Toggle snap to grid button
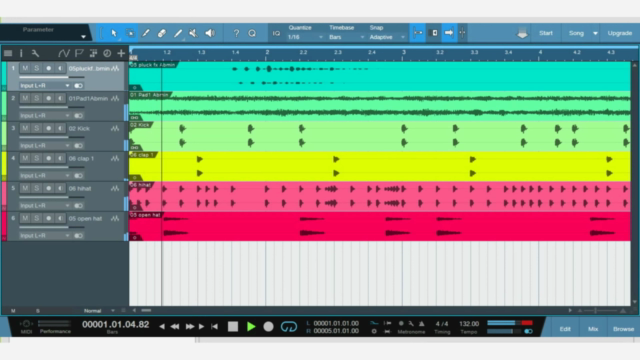This screenshot has height=360, width=640. click(418, 33)
